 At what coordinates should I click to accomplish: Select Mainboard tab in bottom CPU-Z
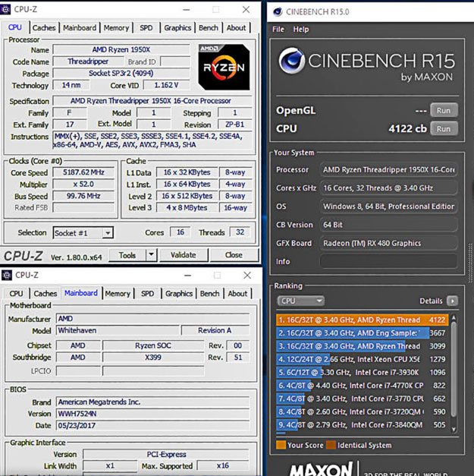coord(81,293)
